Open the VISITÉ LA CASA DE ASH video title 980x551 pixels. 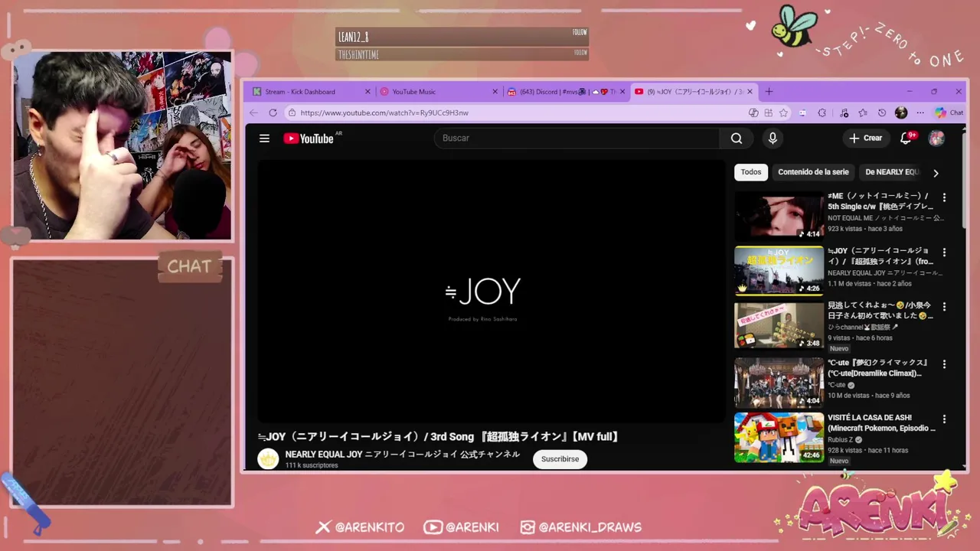pyautogui.click(x=881, y=423)
